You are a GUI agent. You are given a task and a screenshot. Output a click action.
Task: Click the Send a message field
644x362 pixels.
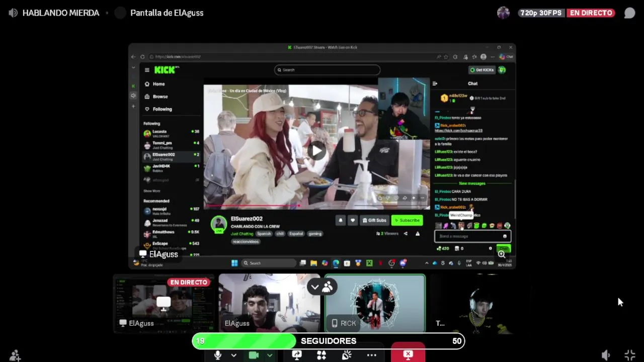(x=473, y=236)
